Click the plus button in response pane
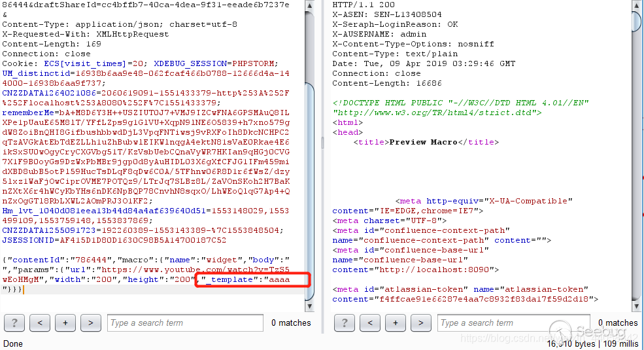The image size is (644, 350). [396, 323]
